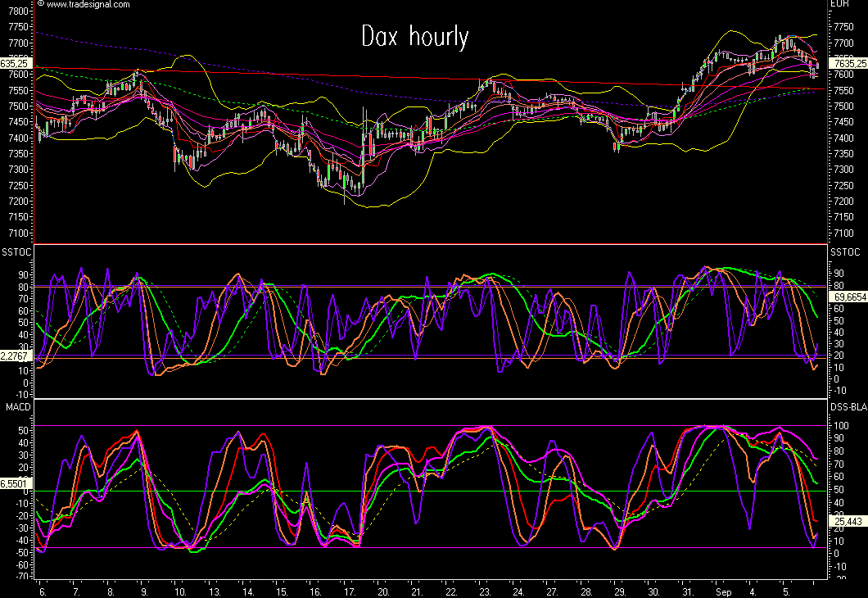Click the "Sep" month marker on date axis
The height and width of the screenshot is (598, 868).
721,590
